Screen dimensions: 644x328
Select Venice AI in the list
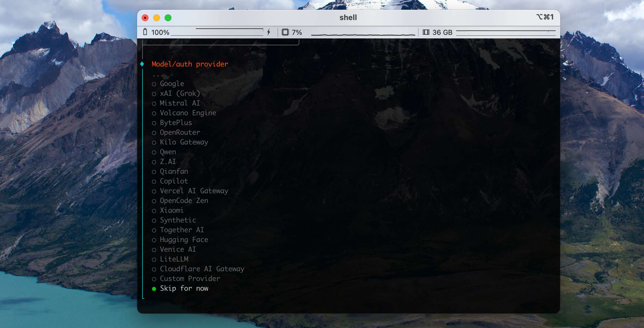pyautogui.click(x=178, y=249)
